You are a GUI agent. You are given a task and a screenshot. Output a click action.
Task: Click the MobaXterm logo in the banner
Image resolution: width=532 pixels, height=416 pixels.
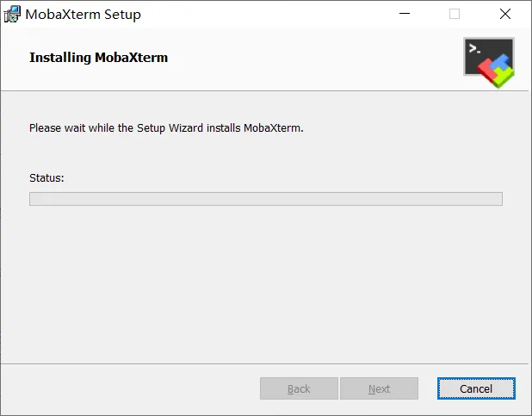[489, 63]
